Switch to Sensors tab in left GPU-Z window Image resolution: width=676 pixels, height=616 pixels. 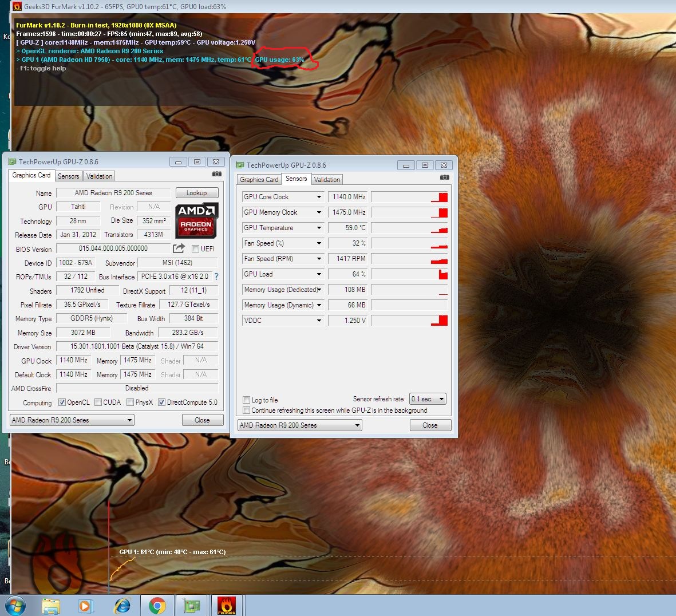tap(69, 176)
